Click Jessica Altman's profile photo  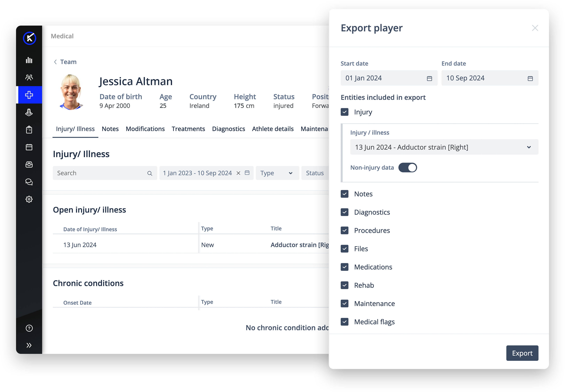pos(71,92)
